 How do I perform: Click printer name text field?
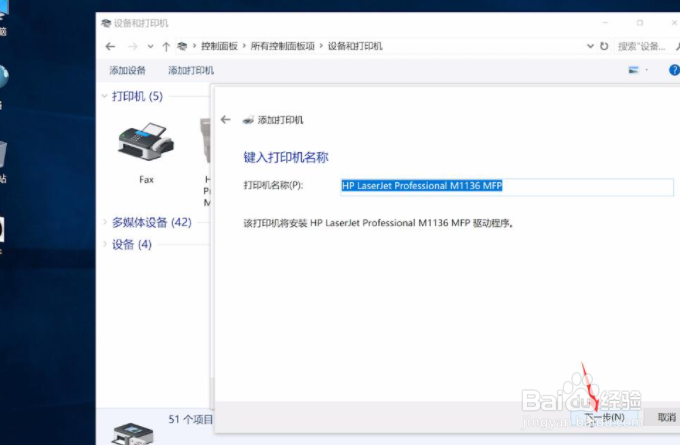(507, 187)
